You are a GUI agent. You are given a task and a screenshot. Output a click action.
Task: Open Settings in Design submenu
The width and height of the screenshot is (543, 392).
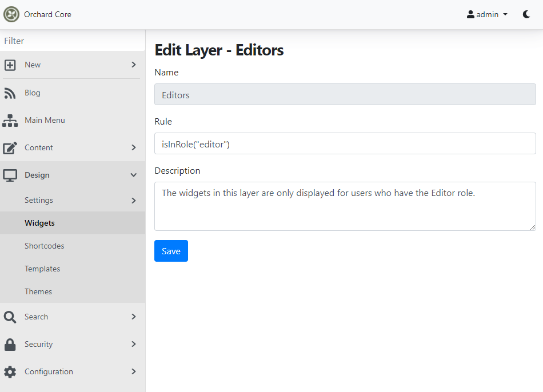point(73,200)
